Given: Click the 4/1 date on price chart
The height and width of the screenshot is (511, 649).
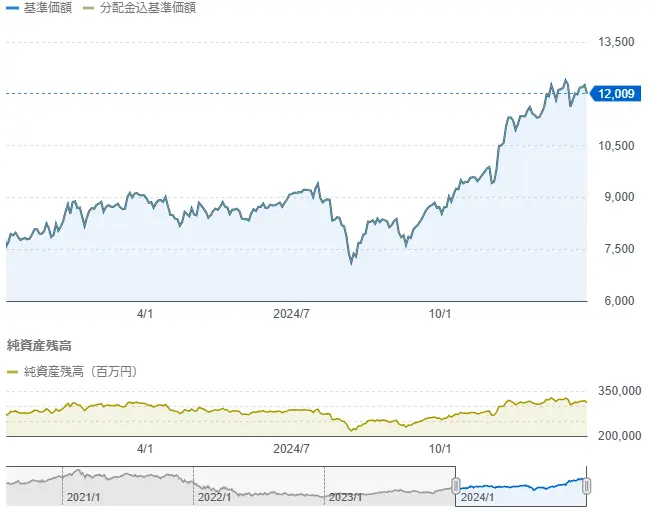Looking at the screenshot, I should (145, 314).
